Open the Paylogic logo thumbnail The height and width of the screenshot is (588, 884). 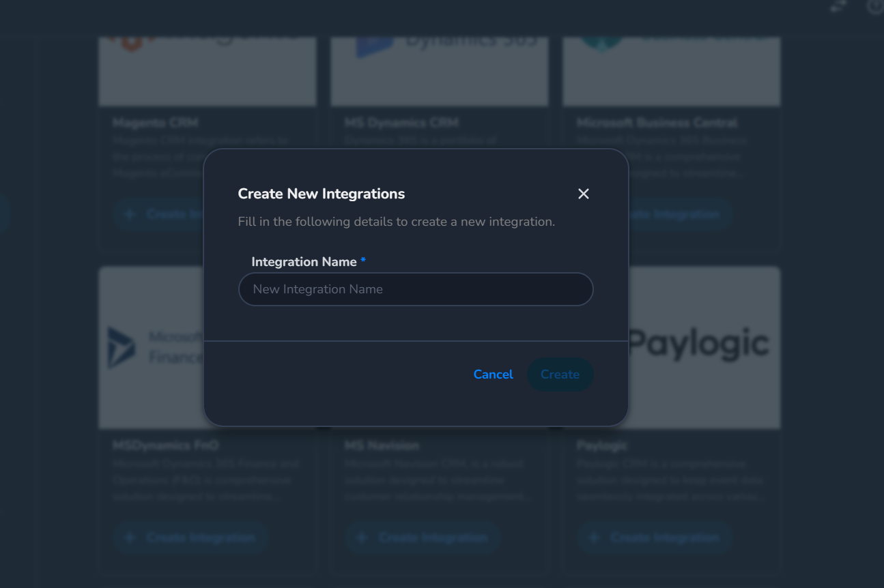tap(704, 347)
